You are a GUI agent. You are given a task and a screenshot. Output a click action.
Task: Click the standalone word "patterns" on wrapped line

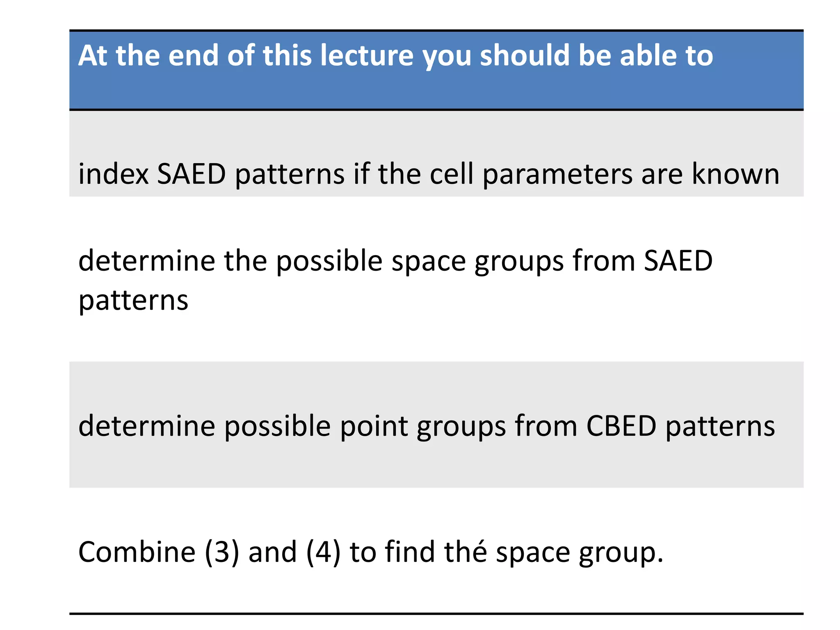(133, 300)
